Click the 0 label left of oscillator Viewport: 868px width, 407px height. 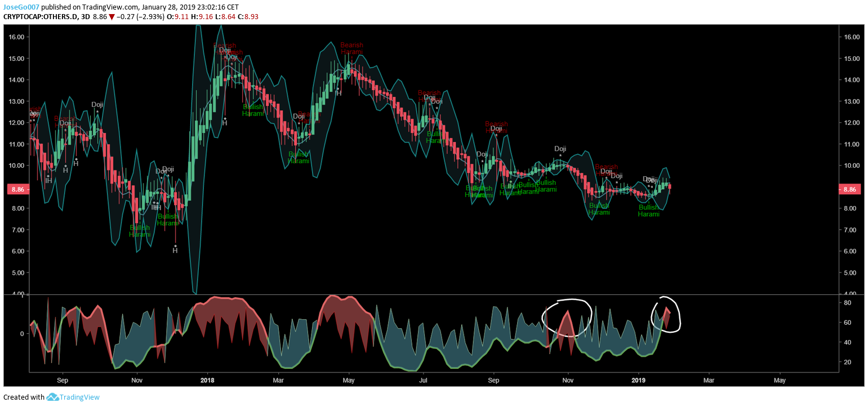[x=22, y=333]
